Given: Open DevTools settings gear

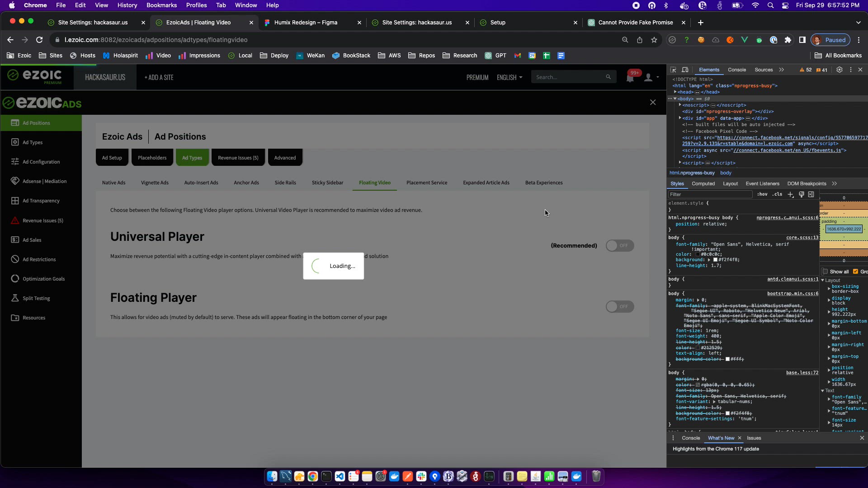Looking at the screenshot, I should [x=840, y=70].
